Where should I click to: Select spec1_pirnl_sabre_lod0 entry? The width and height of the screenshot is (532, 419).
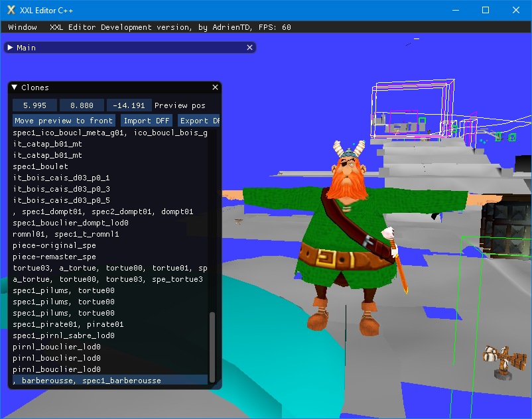(110, 335)
